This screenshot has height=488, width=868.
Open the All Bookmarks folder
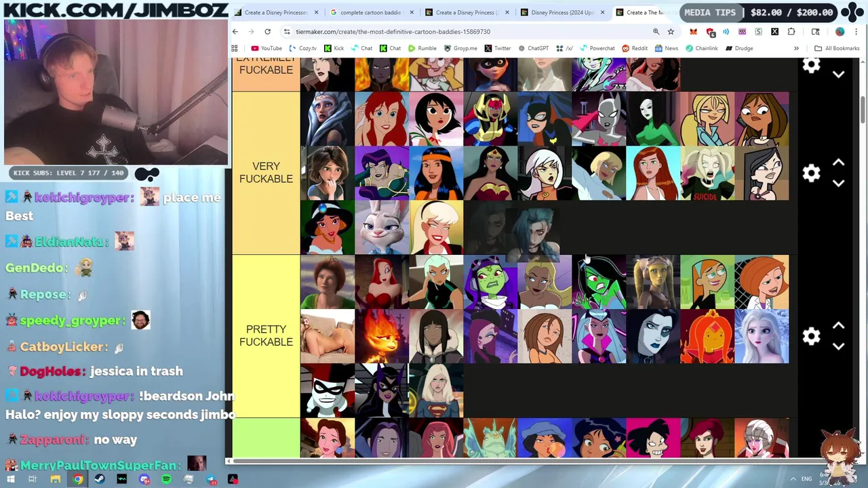837,48
